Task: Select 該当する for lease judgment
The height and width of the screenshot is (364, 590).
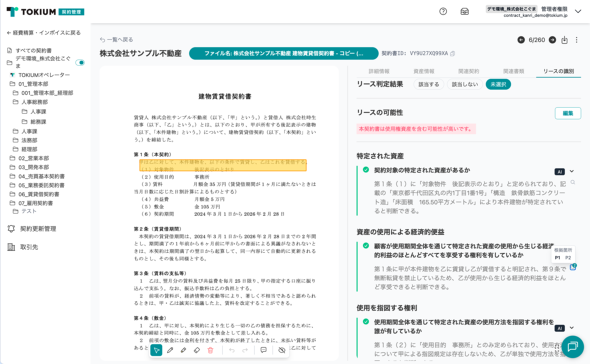Action: [429, 84]
